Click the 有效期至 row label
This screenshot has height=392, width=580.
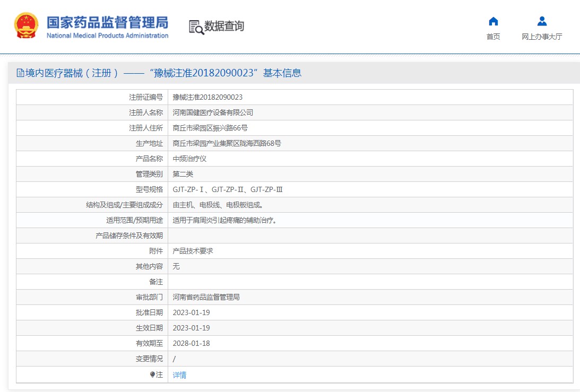(149, 344)
